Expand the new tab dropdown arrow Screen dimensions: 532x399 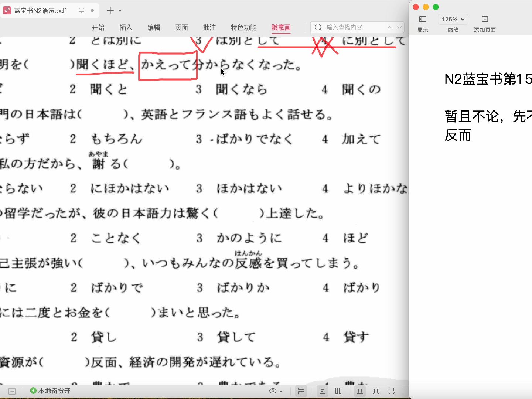coord(120,11)
